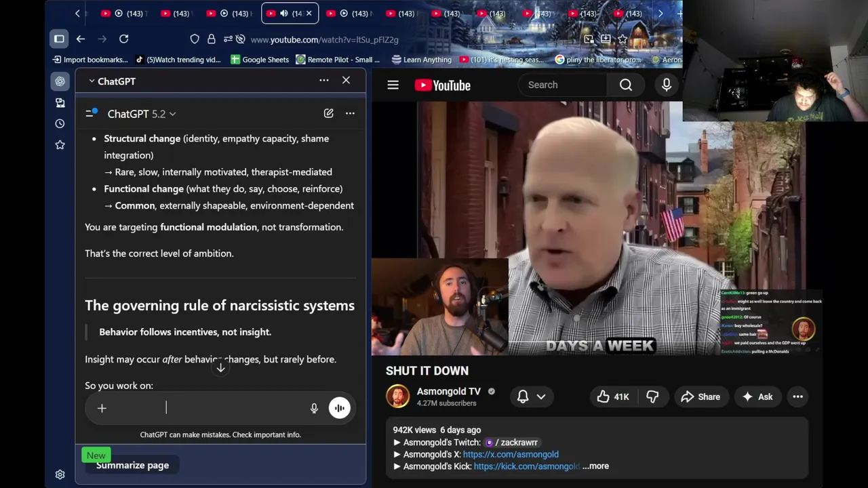This screenshot has height=488, width=868.
Task: Expand the notification preferences chevron
Action: tap(541, 397)
